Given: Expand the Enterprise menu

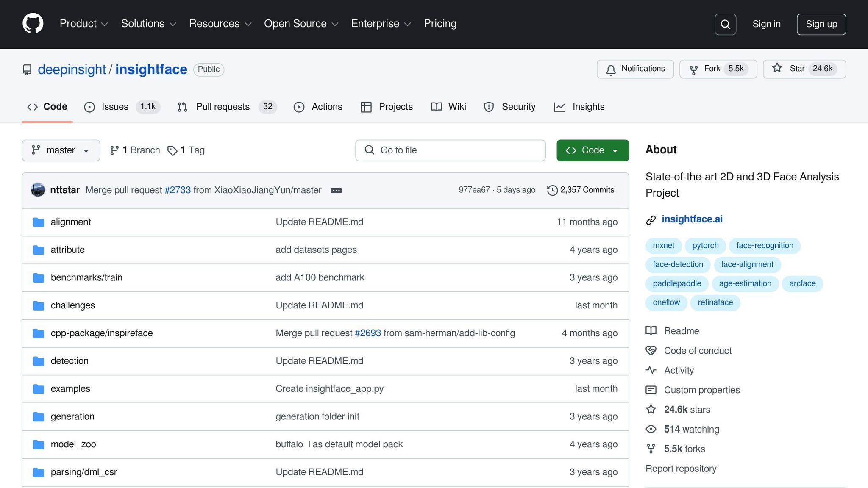Looking at the screenshot, I should [381, 24].
